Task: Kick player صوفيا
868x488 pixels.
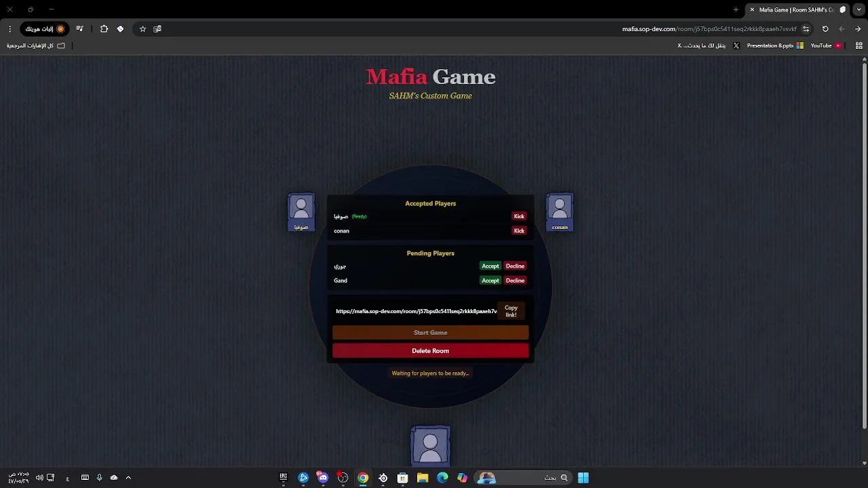Action: tap(519, 216)
